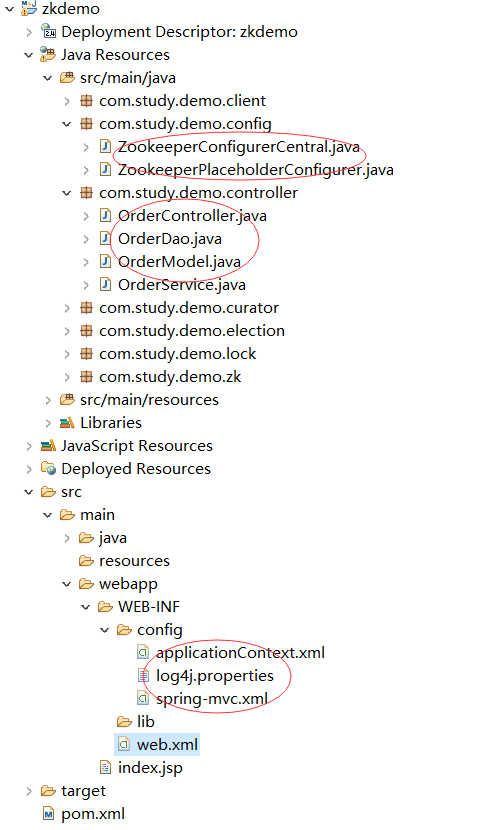Click the com.study.demo.zk package icon
Image resolution: width=489 pixels, height=830 pixels.
point(86,377)
